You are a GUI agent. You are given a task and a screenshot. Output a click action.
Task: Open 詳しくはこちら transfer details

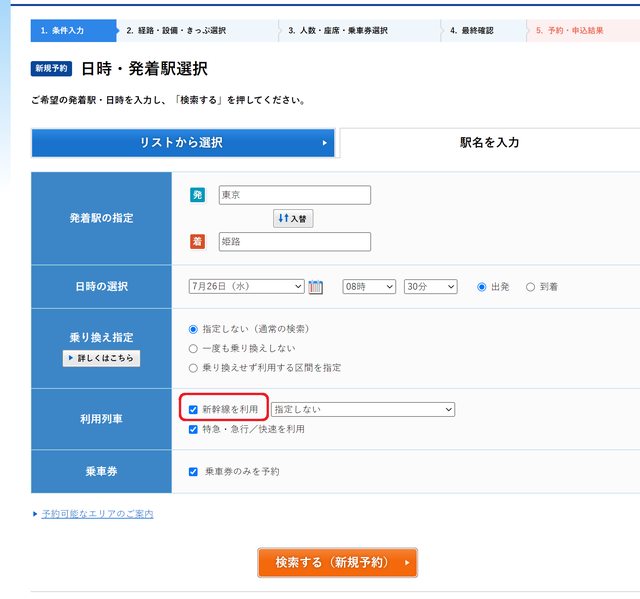click(101, 358)
